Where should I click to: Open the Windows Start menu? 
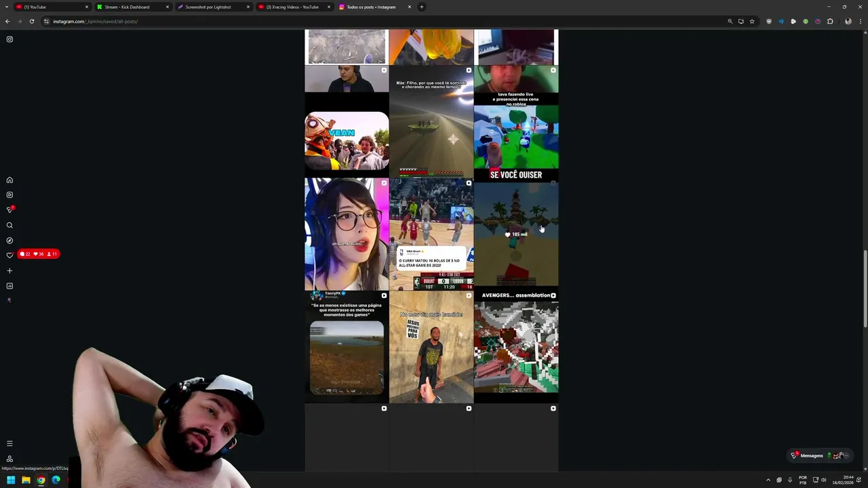coord(11,480)
